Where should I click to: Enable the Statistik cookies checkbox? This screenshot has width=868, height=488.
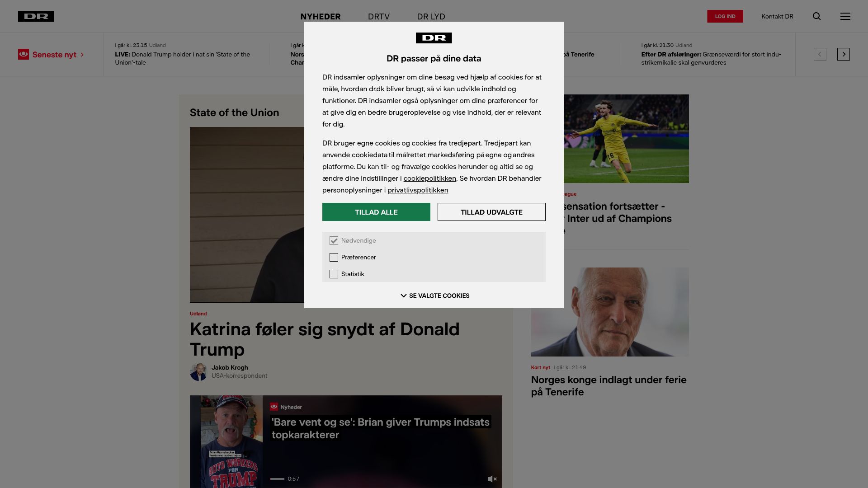point(334,274)
